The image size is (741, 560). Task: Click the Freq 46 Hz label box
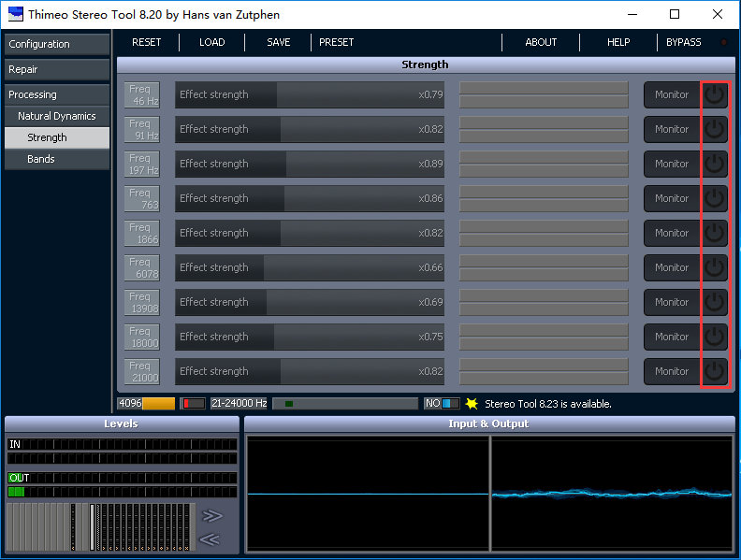(x=142, y=94)
